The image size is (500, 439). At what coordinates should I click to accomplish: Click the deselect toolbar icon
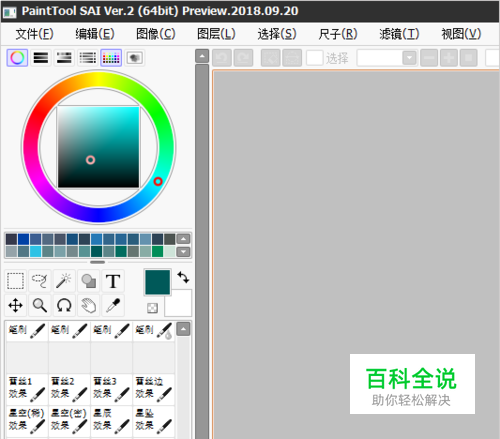270,58
